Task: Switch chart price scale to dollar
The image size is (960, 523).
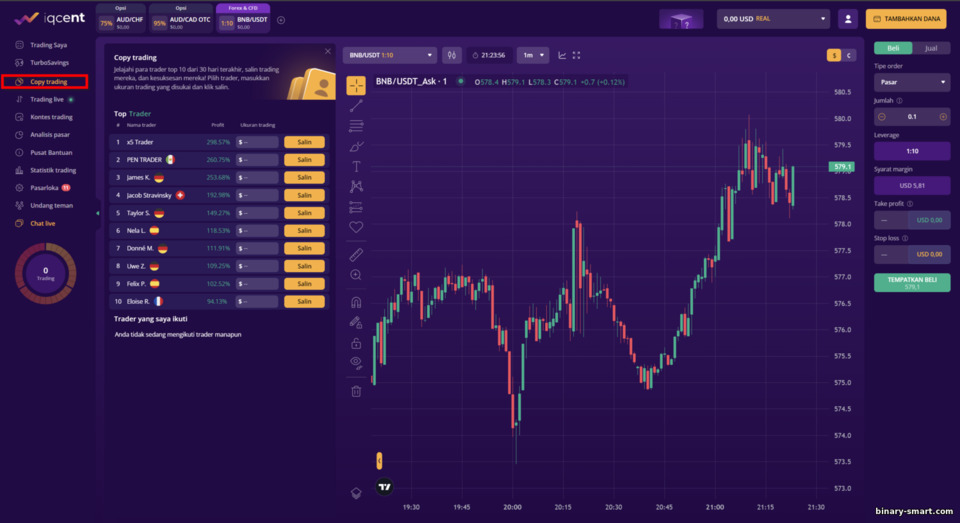Action: coord(834,55)
